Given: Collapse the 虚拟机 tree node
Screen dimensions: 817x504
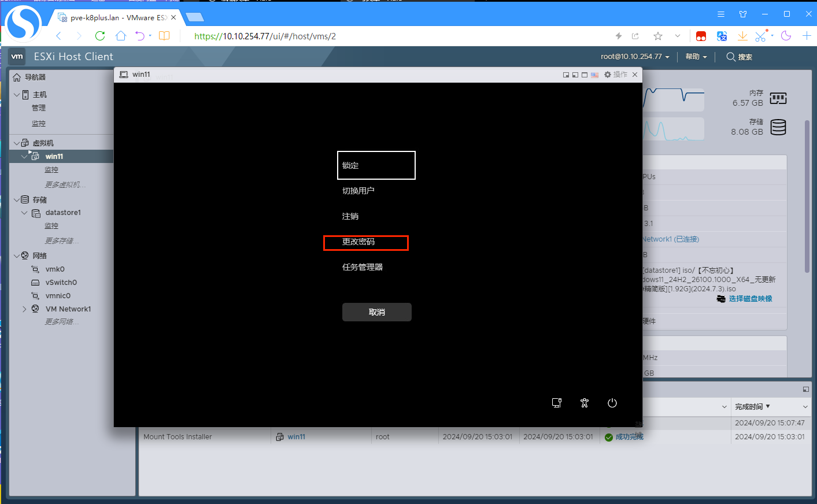Looking at the screenshot, I should [x=17, y=143].
